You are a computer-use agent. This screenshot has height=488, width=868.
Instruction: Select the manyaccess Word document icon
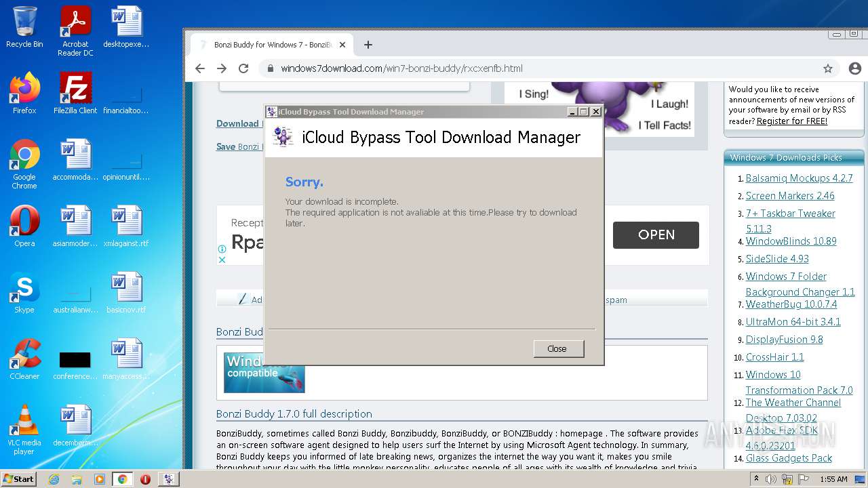pos(126,359)
